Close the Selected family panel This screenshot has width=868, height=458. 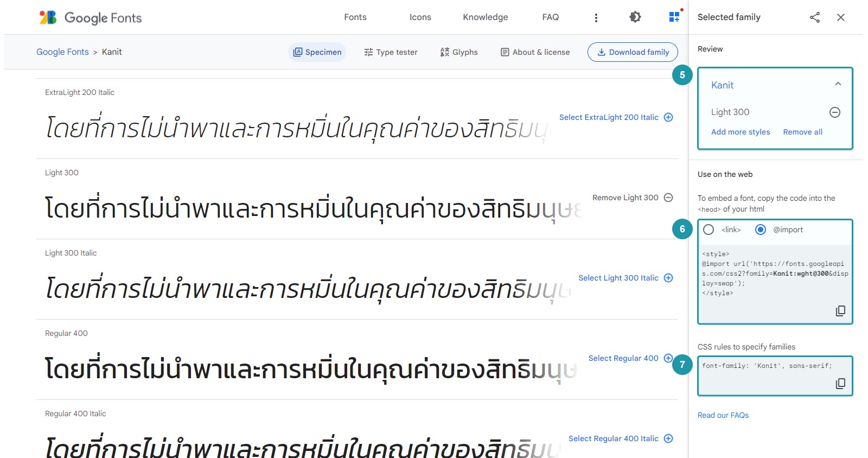tap(841, 17)
